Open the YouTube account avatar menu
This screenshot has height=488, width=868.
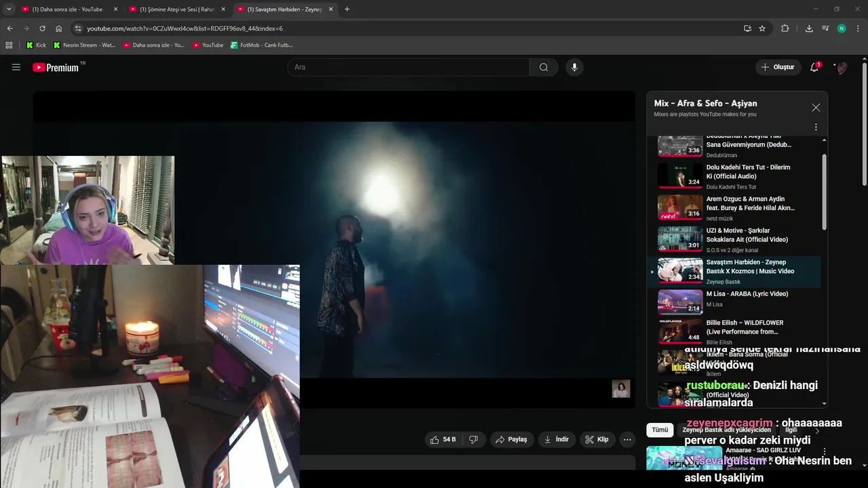click(x=842, y=67)
